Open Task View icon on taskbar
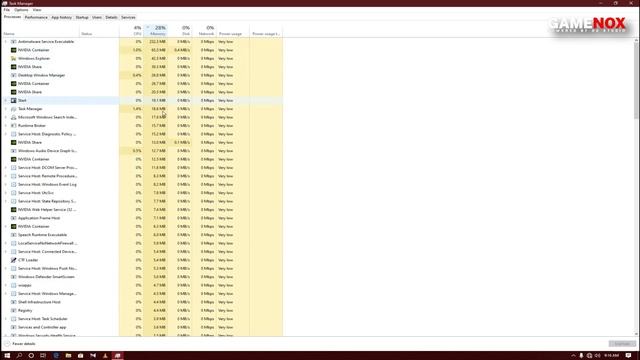 (43, 356)
